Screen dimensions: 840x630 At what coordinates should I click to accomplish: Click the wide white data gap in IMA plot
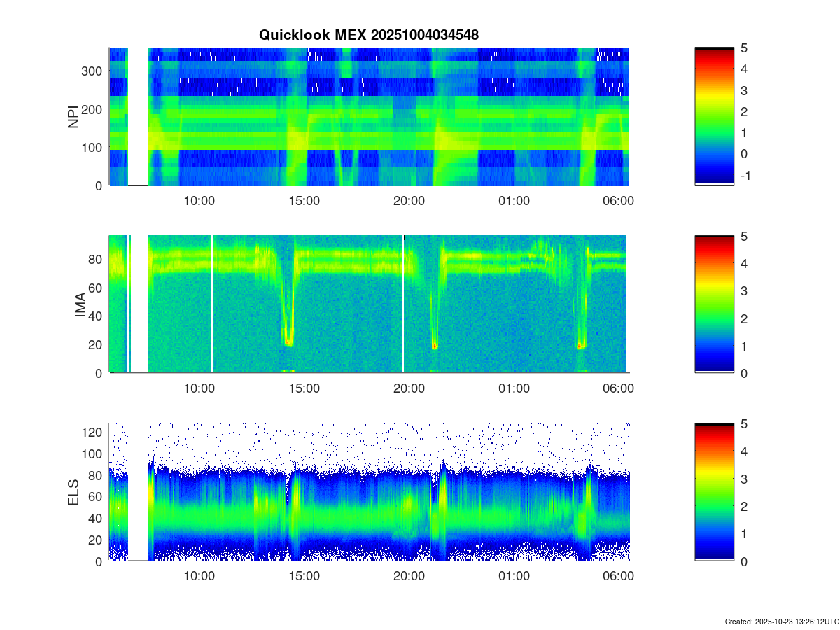tap(139, 304)
